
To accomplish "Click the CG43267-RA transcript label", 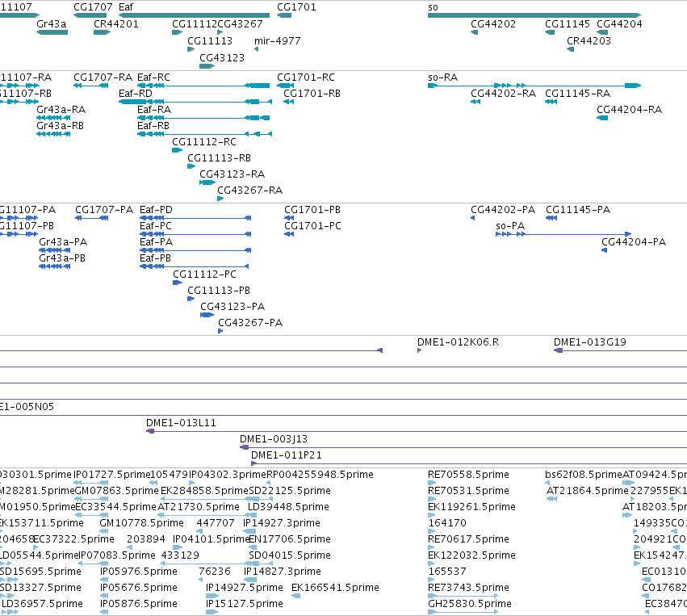I will click(x=250, y=191).
